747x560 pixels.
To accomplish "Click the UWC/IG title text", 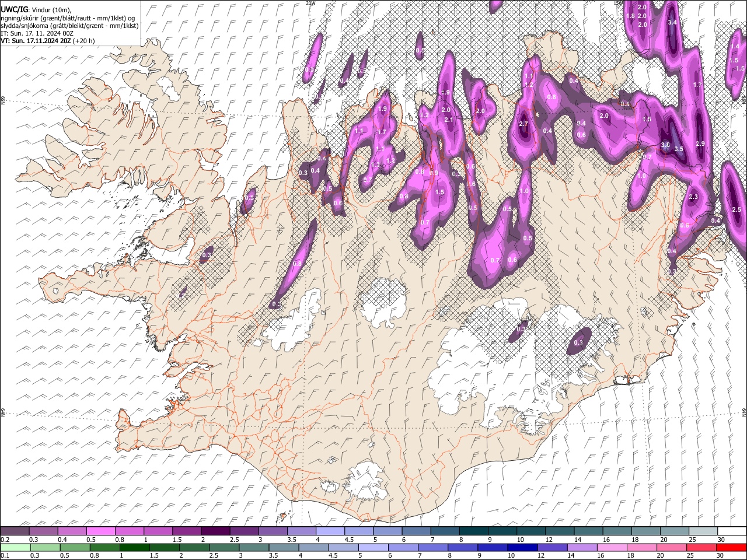I will (x=13, y=10).
